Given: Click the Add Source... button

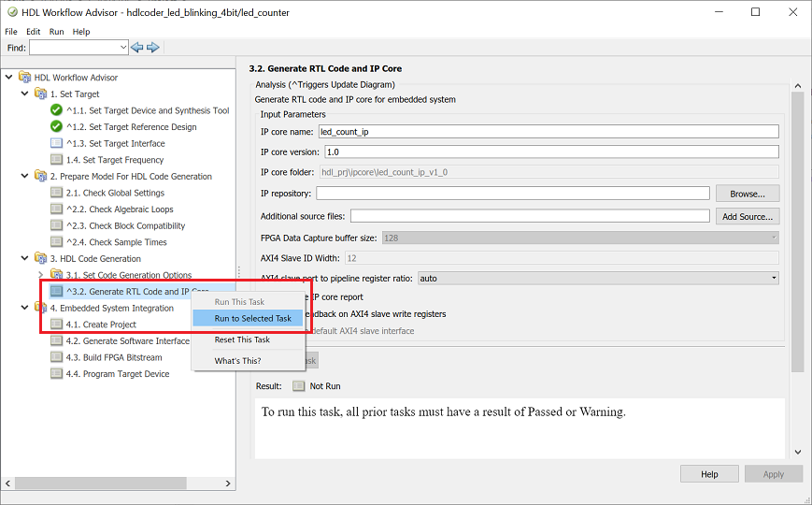Looking at the screenshot, I should point(748,216).
